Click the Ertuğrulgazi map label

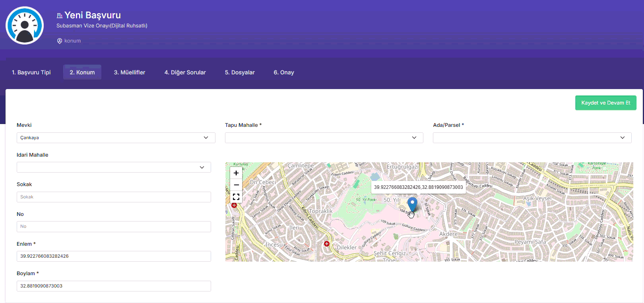(402, 167)
